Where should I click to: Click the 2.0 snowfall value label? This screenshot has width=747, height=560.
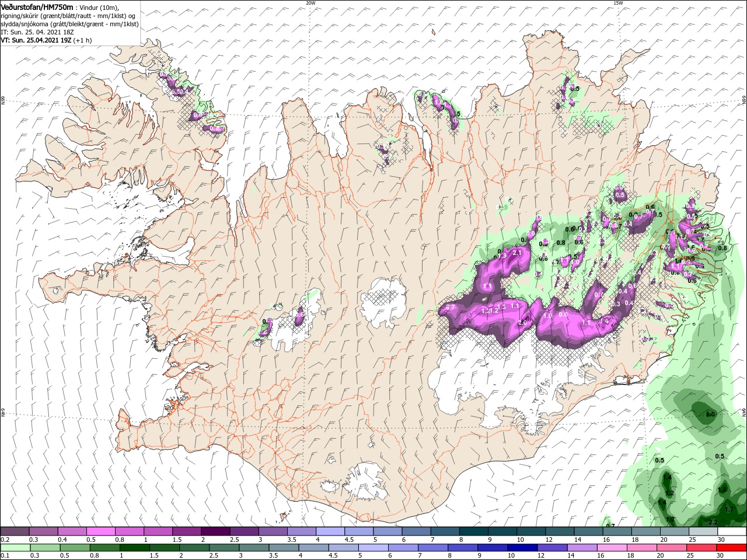point(522,323)
